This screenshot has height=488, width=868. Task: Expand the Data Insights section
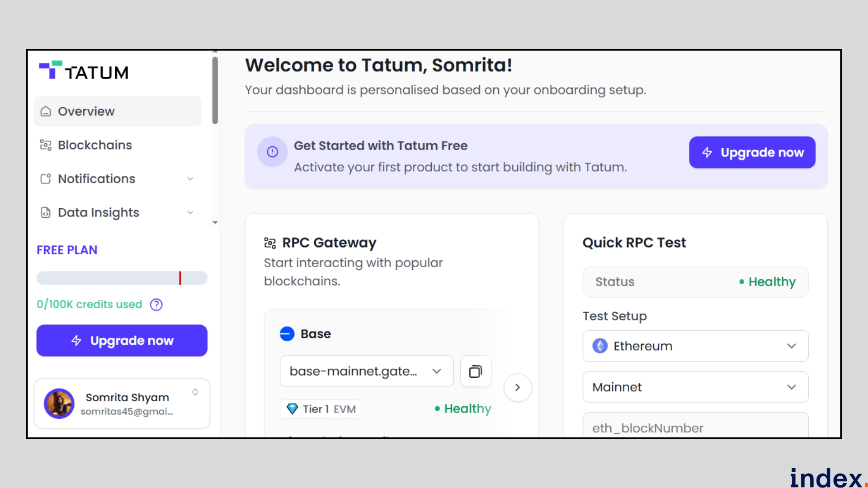(x=191, y=212)
